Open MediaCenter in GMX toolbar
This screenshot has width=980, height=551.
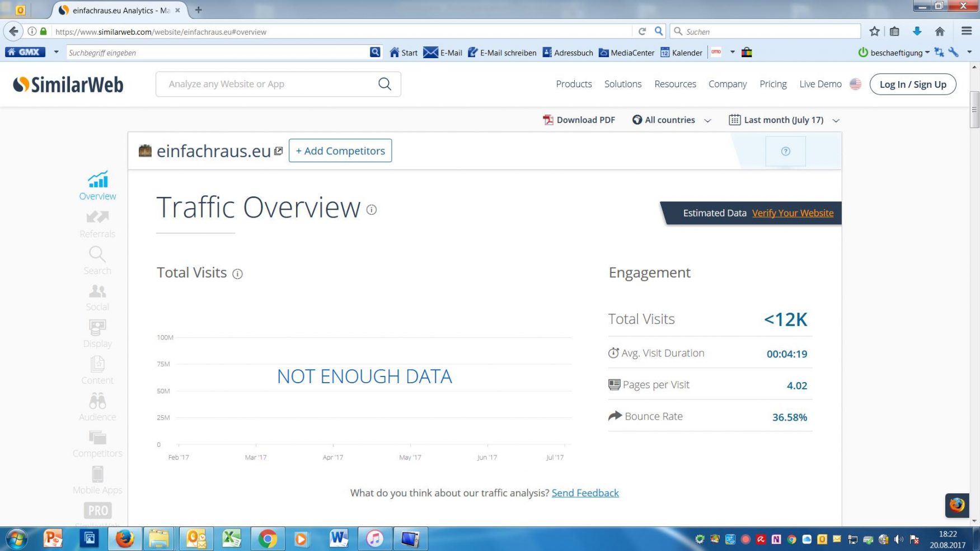(x=626, y=53)
